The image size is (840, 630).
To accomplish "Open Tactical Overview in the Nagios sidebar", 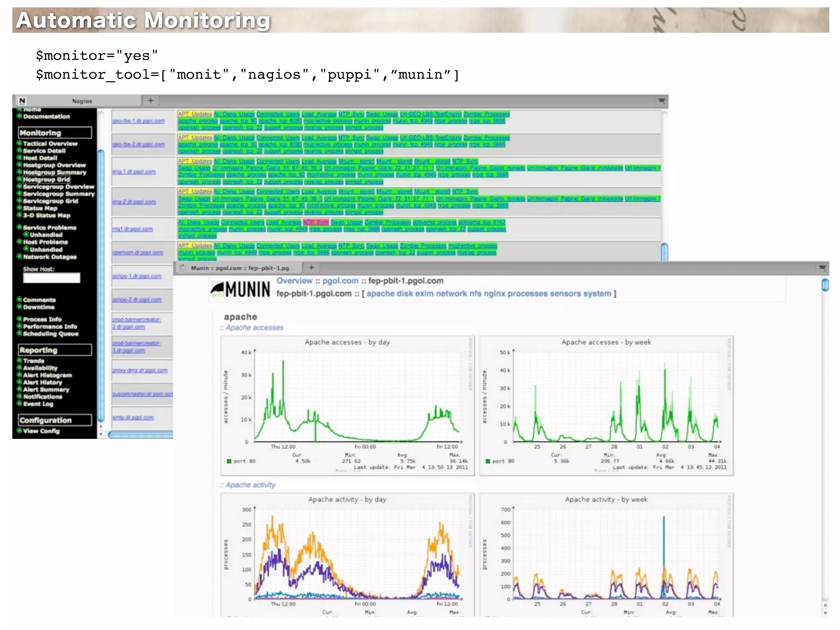I will [x=50, y=144].
